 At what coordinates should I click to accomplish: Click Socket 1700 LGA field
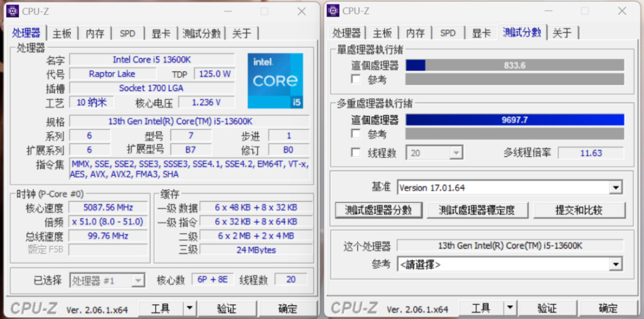[152, 88]
